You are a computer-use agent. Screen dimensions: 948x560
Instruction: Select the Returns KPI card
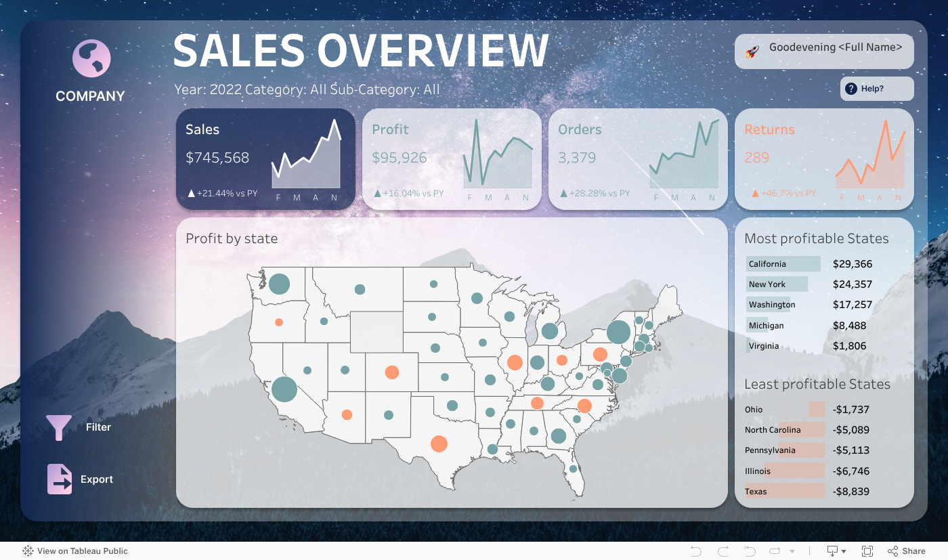pyautogui.click(x=824, y=158)
